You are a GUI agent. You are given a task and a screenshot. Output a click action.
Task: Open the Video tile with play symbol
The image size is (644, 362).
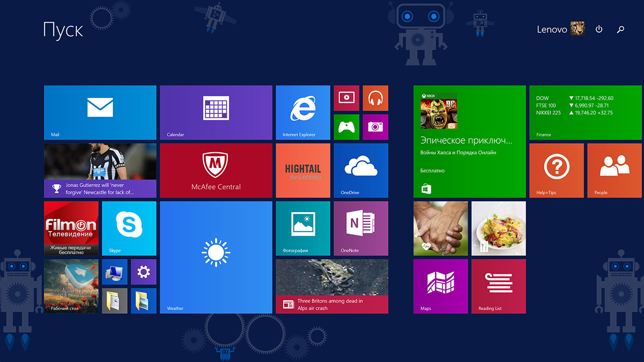(347, 98)
